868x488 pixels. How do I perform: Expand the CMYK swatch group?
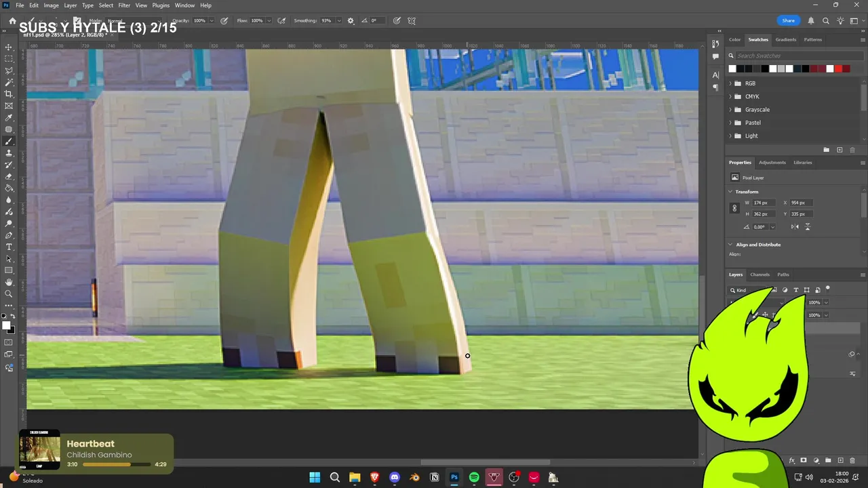coord(730,97)
